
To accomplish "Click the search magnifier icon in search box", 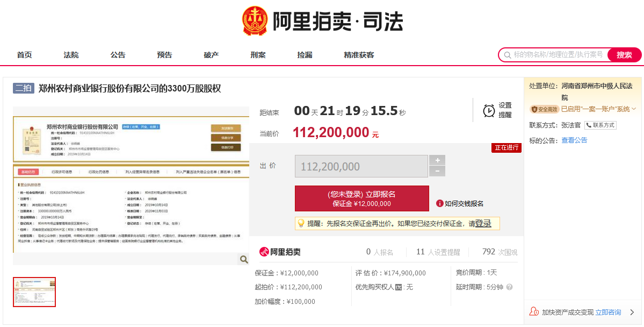I will pyautogui.click(x=508, y=55).
